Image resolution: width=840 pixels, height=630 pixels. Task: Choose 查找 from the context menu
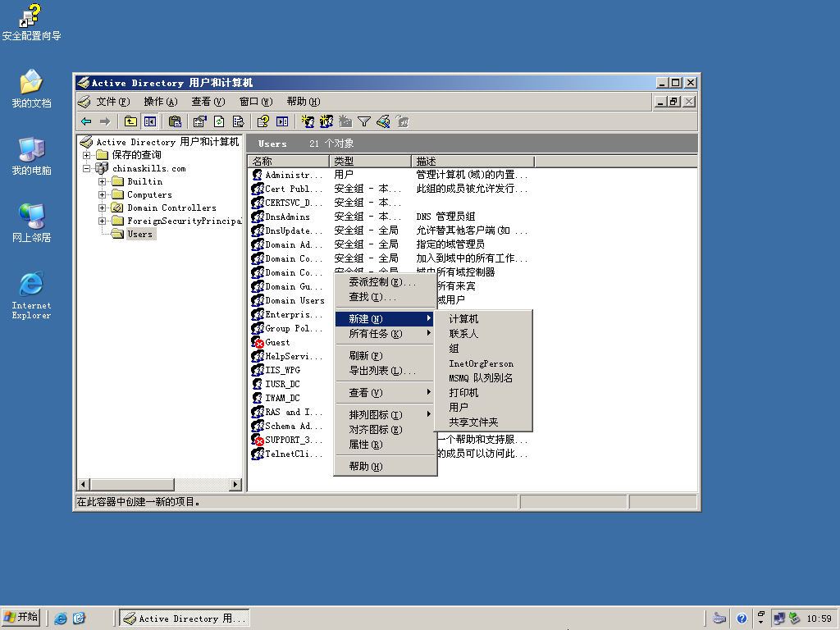[386, 297]
